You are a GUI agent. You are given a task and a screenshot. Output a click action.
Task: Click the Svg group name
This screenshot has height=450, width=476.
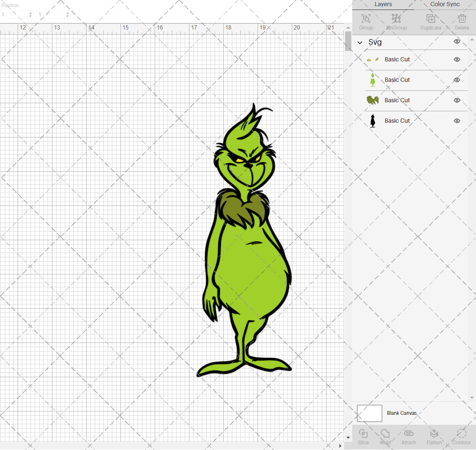(375, 42)
